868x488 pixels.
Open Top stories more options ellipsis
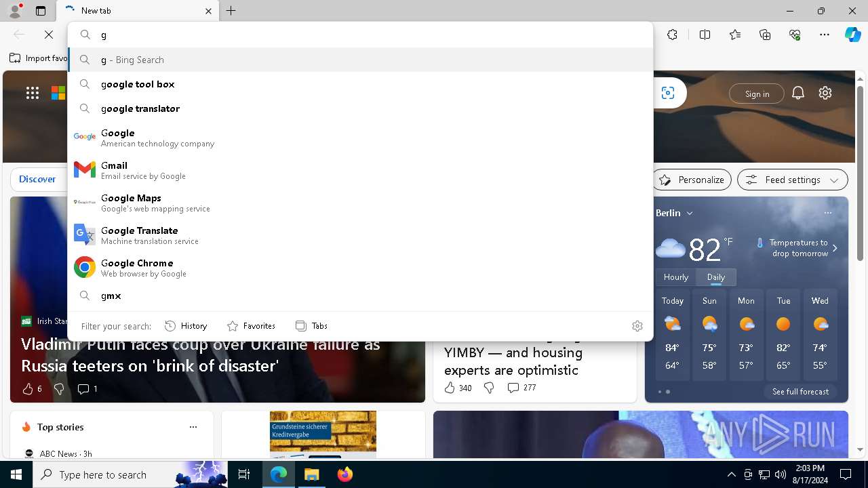tap(193, 427)
